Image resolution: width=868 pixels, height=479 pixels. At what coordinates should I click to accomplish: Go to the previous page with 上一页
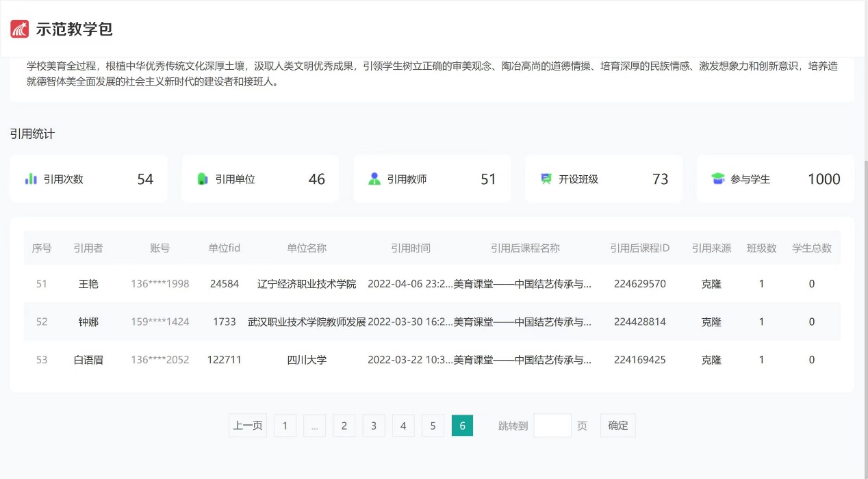[248, 426]
